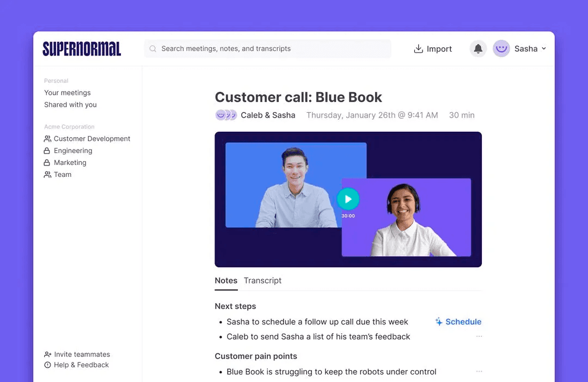Screen dimensions: 588x382
Task: Switch to the Transcript tab
Action: [262, 281]
